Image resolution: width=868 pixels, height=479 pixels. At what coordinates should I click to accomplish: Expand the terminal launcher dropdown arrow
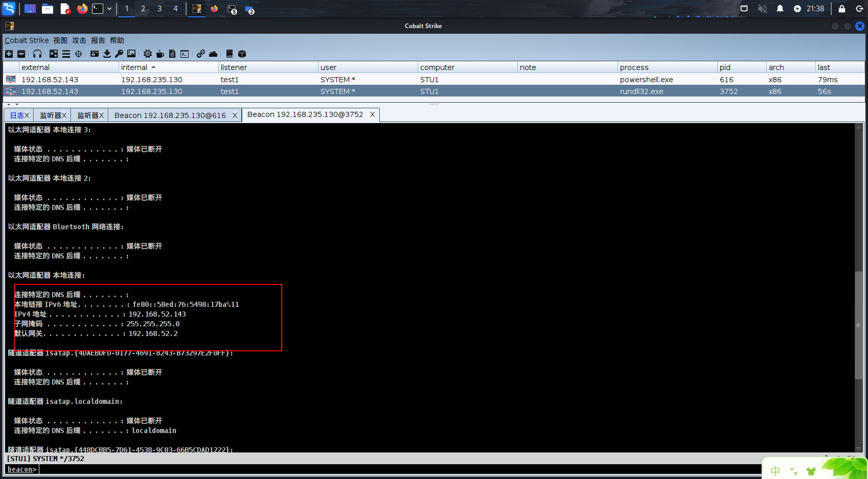(x=109, y=9)
